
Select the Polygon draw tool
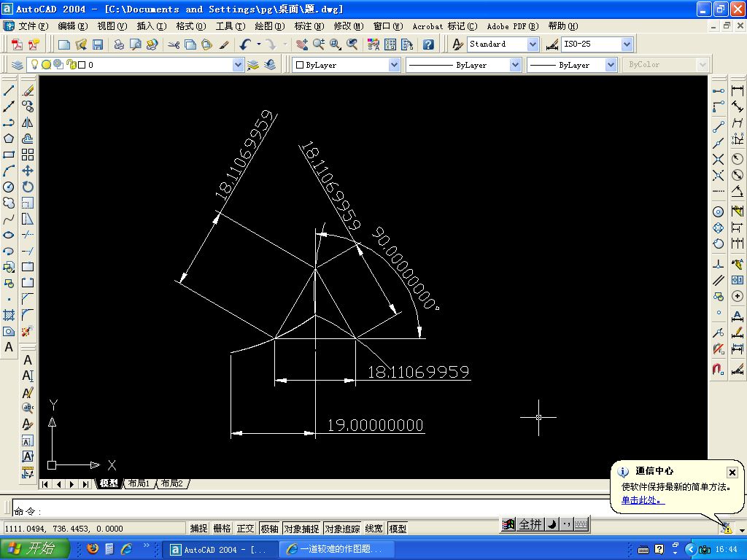point(9,139)
